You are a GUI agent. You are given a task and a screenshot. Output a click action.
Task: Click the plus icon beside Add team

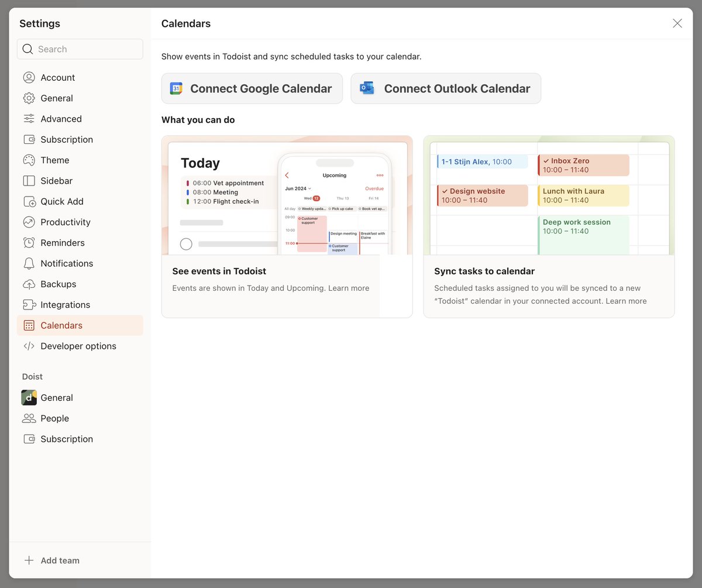pos(29,561)
